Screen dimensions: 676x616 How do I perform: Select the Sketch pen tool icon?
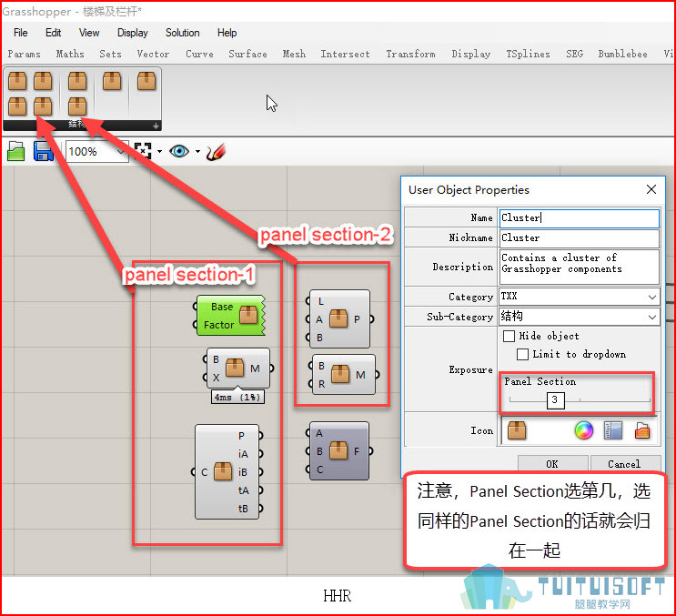pos(216,152)
